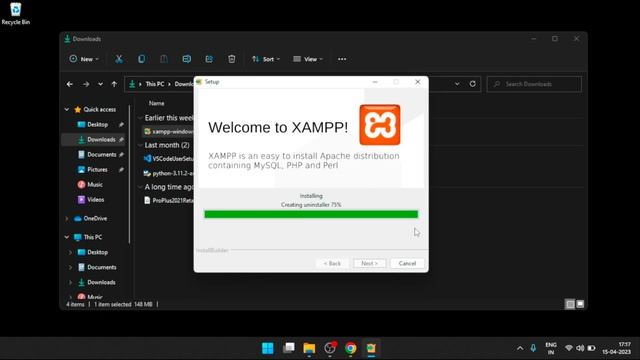Click the round app icon with red badge on taskbar
The height and width of the screenshot is (360, 640).
(x=330, y=348)
